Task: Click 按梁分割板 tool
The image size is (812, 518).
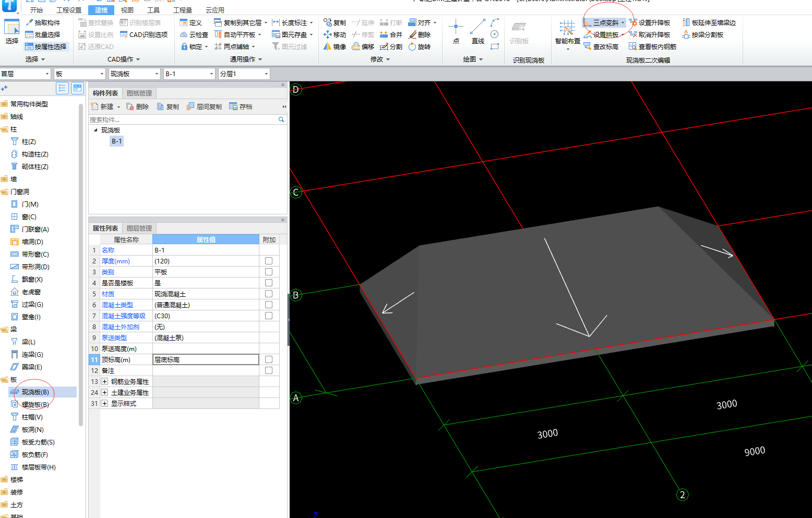Action: [703, 34]
